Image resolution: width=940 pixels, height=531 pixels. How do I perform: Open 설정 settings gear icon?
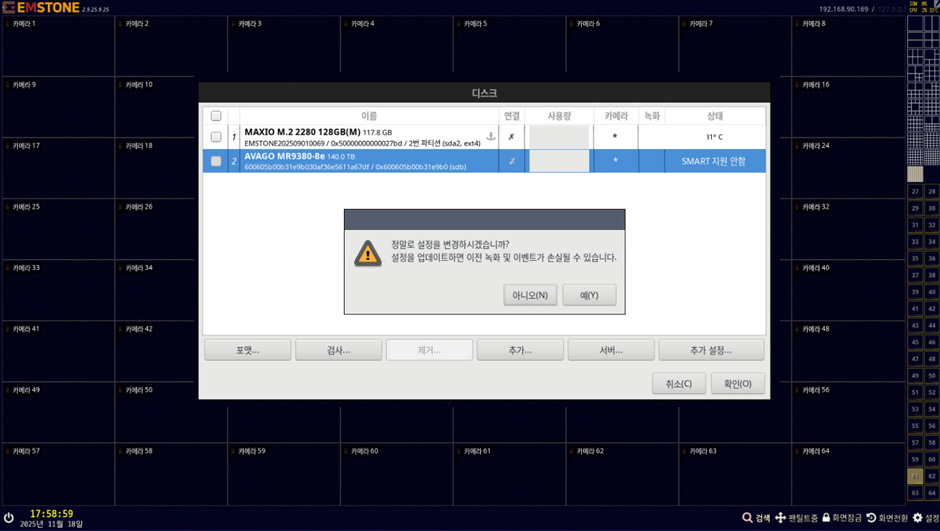point(917,518)
